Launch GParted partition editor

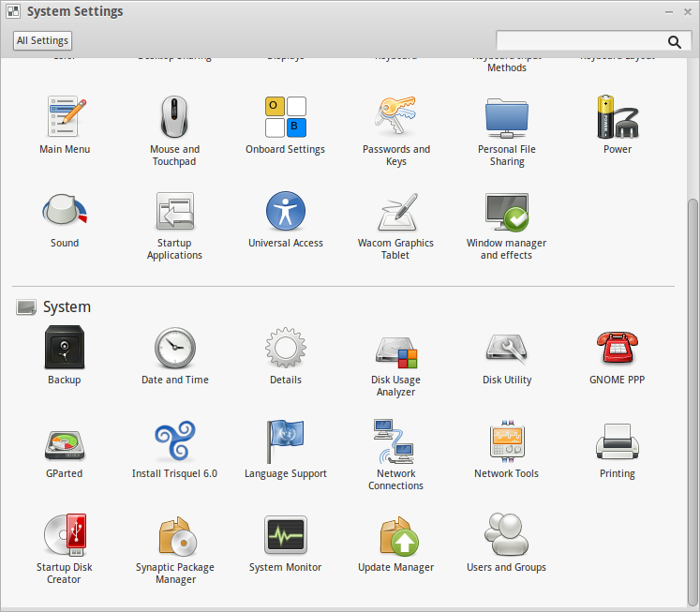tap(65, 442)
